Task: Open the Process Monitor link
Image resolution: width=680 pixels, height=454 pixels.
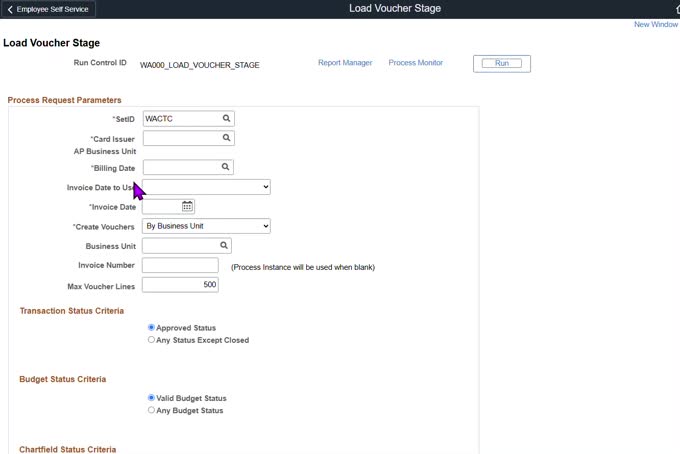Action: [x=415, y=62]
